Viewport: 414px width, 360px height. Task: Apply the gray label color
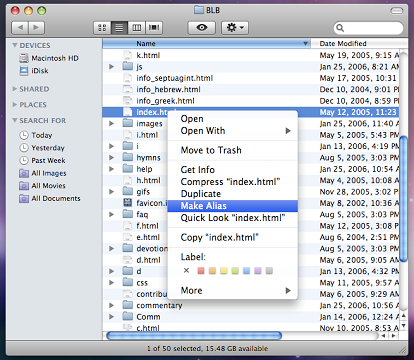tap(269, 271)
